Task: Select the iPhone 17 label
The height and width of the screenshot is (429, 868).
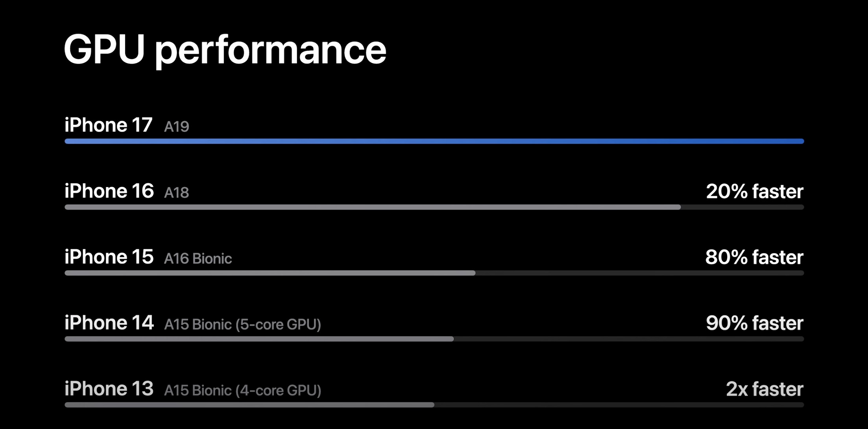Action: (108, 125)
